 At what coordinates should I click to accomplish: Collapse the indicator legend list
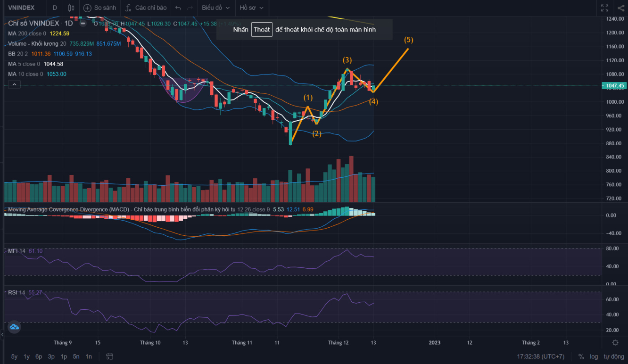[x=14, y=84]
